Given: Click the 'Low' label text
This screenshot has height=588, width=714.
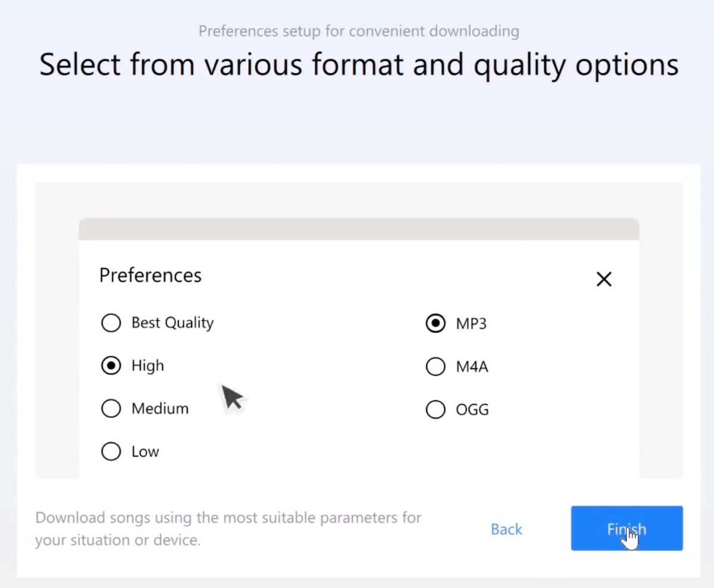Looking at the screenshot, I should pyautogui.click(x=145, y=452).
